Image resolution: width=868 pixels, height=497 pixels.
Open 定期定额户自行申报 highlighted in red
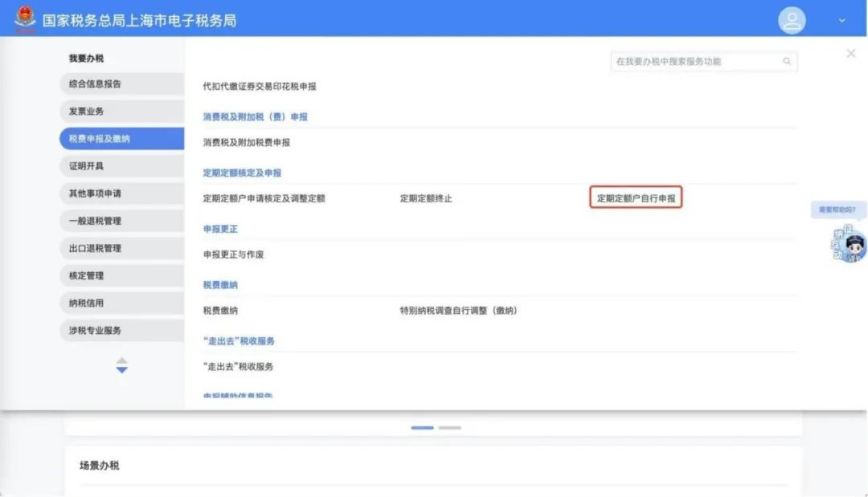(636, 198)
